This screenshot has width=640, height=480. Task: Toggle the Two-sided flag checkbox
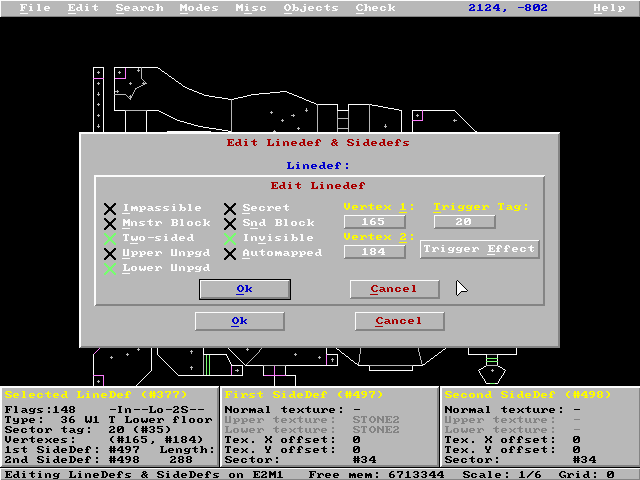110,239
